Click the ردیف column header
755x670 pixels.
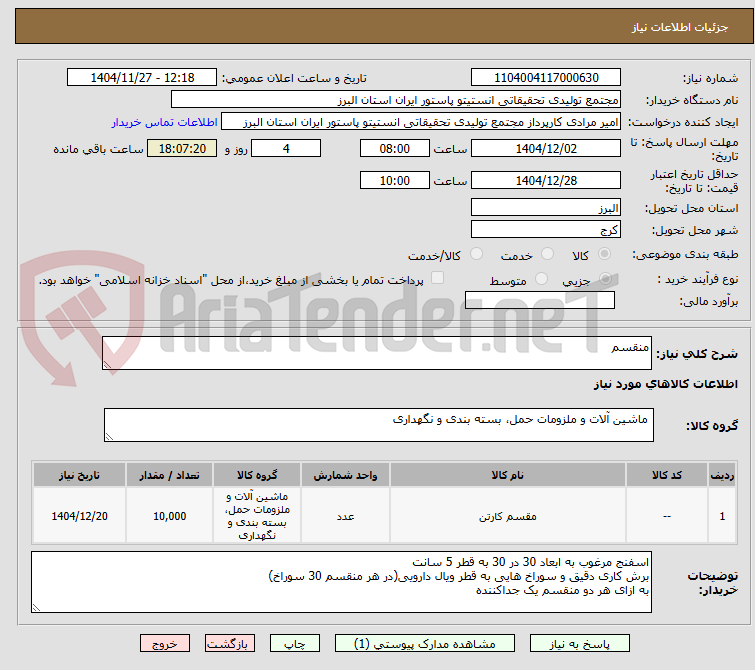tap(722, 475)
